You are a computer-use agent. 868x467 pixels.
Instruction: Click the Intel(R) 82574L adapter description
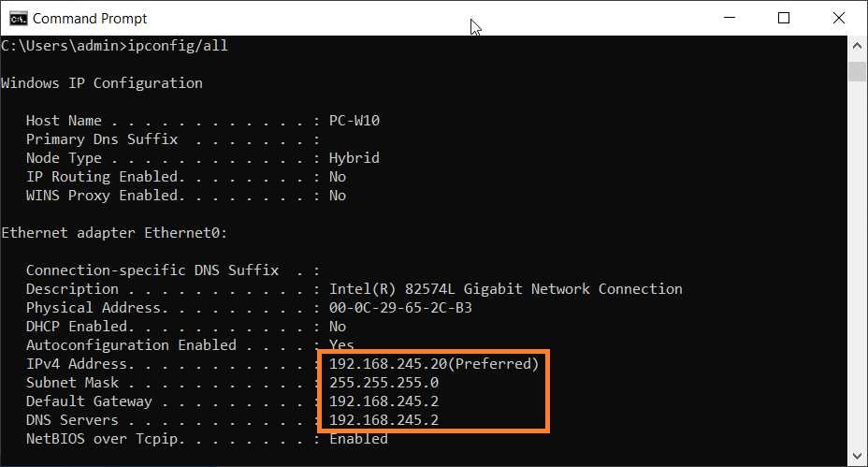click(x=505, y=289)
